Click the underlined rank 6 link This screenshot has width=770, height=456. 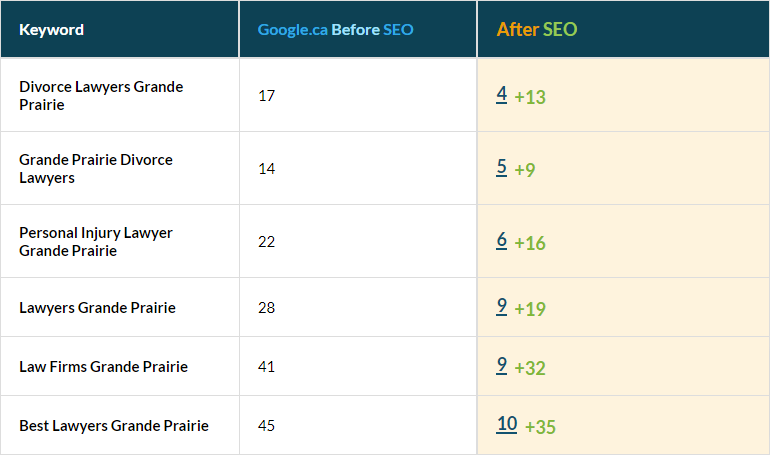[502, 240]
